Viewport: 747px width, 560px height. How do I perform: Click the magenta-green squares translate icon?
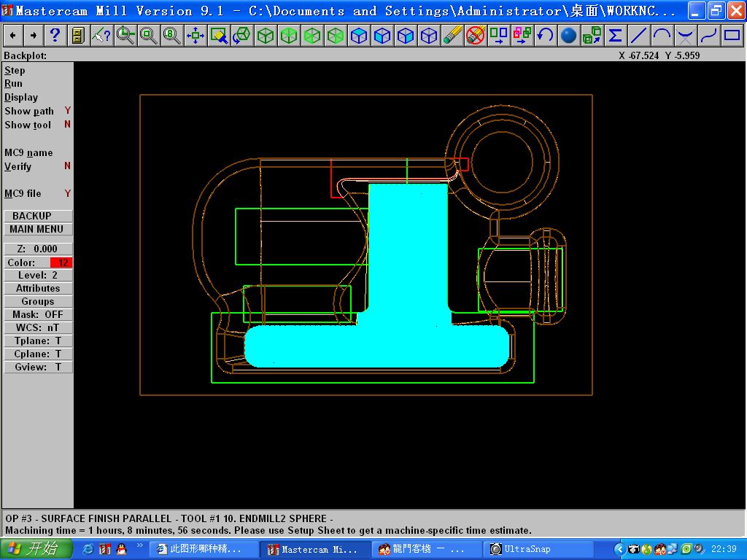[x=522, y=35]
